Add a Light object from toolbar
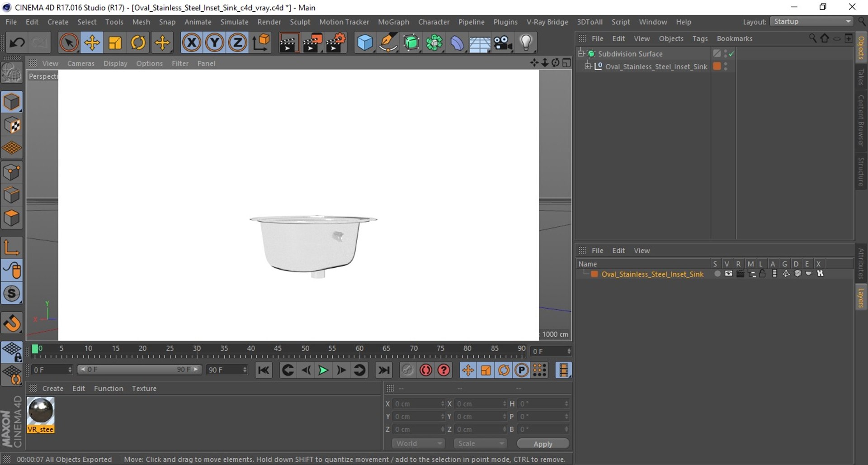This screenshot has height=465, width=868. tap(526, 43)
